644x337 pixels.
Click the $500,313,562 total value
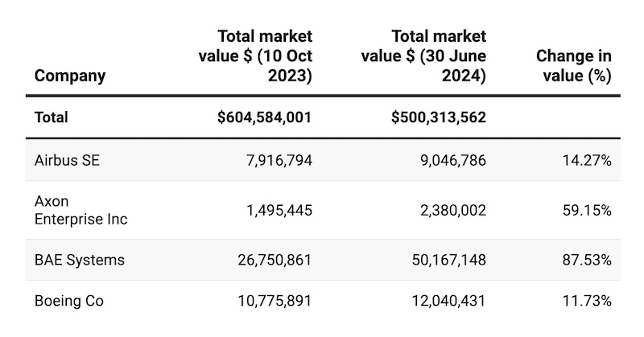pyautogui.click(x=439, y=117)
